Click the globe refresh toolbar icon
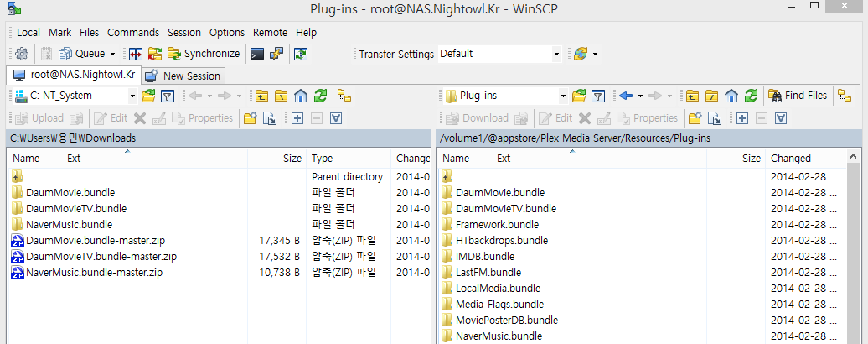 coord(580,54)
